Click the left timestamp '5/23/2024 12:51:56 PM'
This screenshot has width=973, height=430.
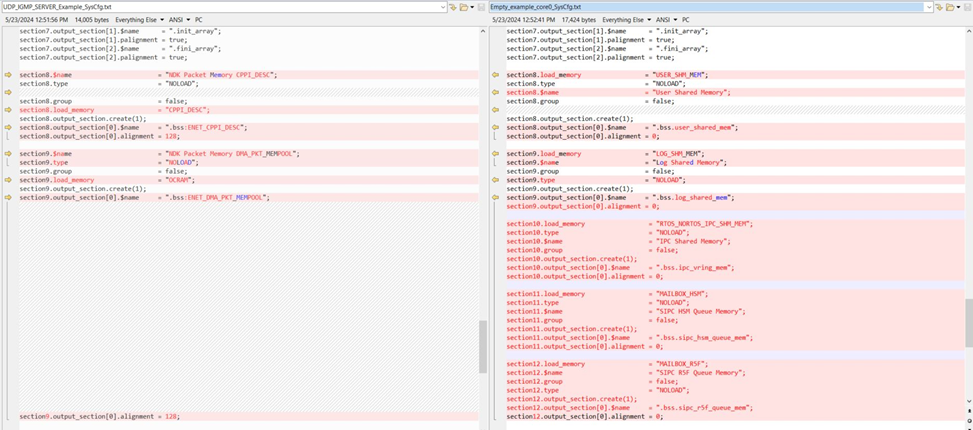(36, 20)
